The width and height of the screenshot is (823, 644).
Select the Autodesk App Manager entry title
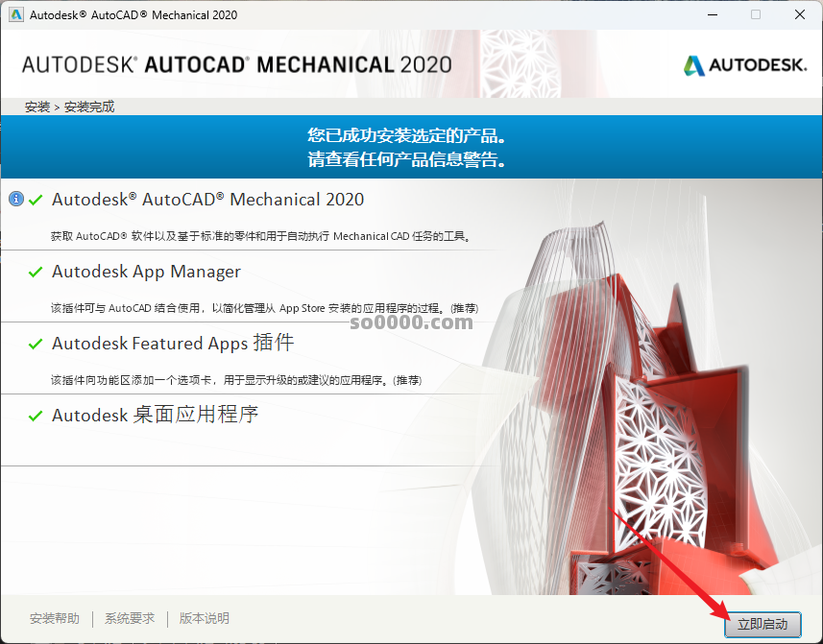pyautogui.click(x=146, y=272)
